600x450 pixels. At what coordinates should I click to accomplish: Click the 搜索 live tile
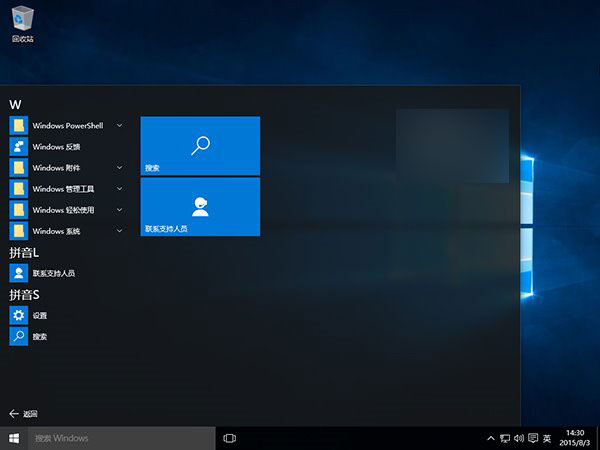200,146
